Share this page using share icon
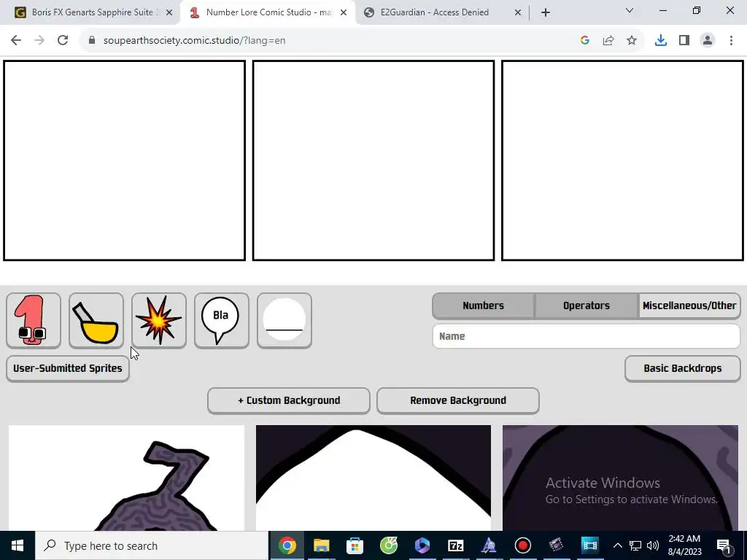The image size is (747, 560). [608, 41]
